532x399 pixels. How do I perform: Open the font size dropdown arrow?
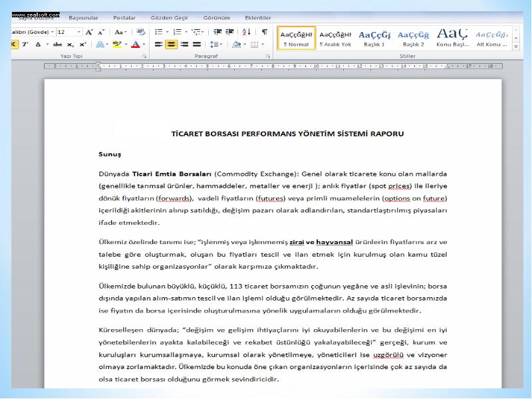click(78, 32)
